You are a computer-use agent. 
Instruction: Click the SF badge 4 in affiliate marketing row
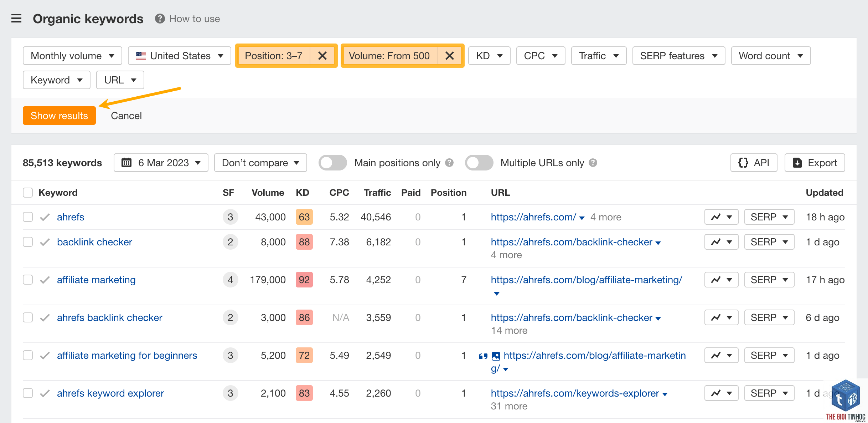point(230,280)
